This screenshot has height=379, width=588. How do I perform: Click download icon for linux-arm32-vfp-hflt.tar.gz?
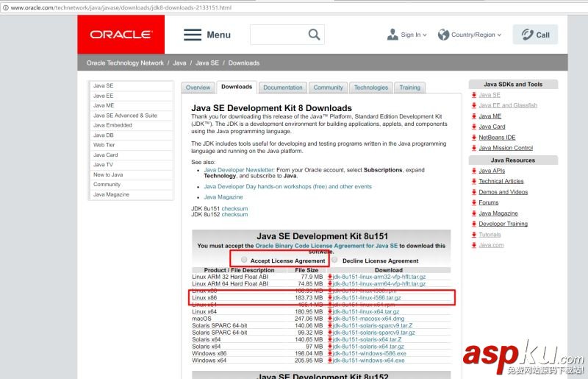(x=330, y=277)
